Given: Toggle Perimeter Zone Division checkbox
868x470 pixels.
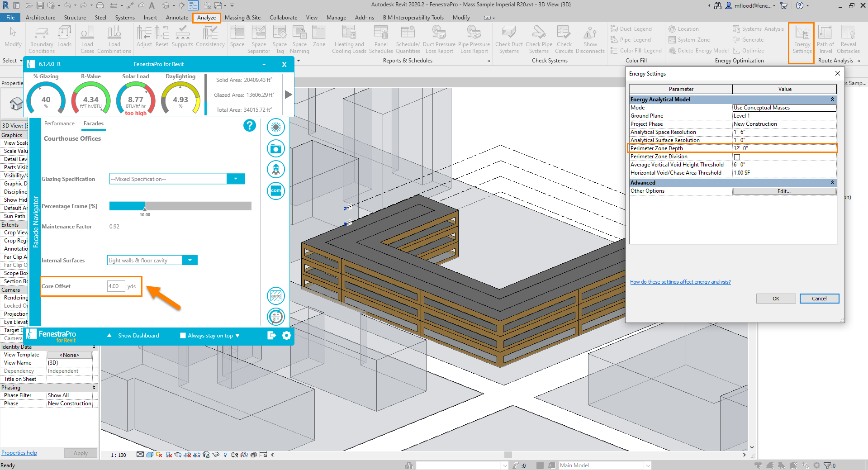Looking at the screenshot, I should tap(737, 157).
